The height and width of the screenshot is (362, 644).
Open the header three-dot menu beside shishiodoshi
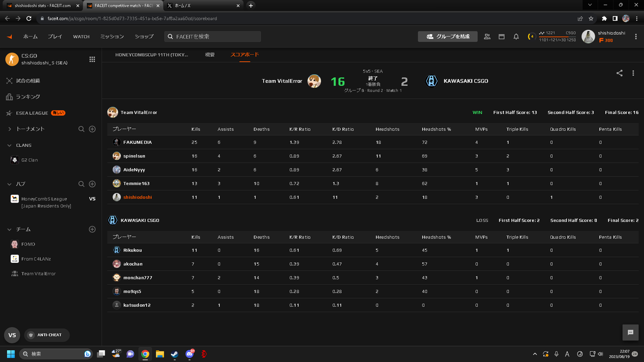point(635,36)
